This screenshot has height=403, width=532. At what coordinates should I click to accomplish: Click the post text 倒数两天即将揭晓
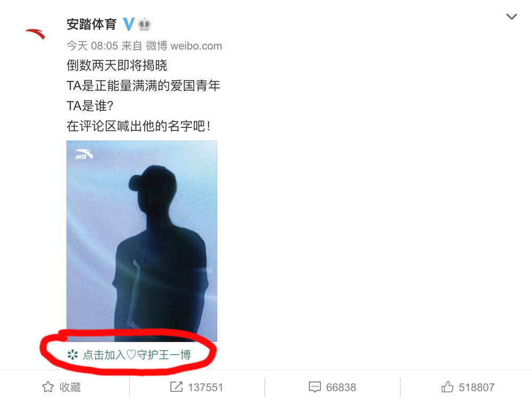click(117, 65)
